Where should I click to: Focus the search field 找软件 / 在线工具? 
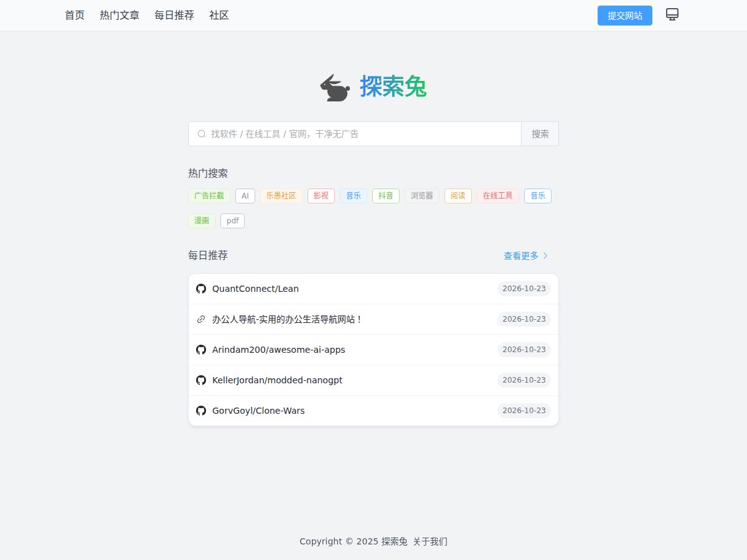pyautogui.click(x=355, y=134)
